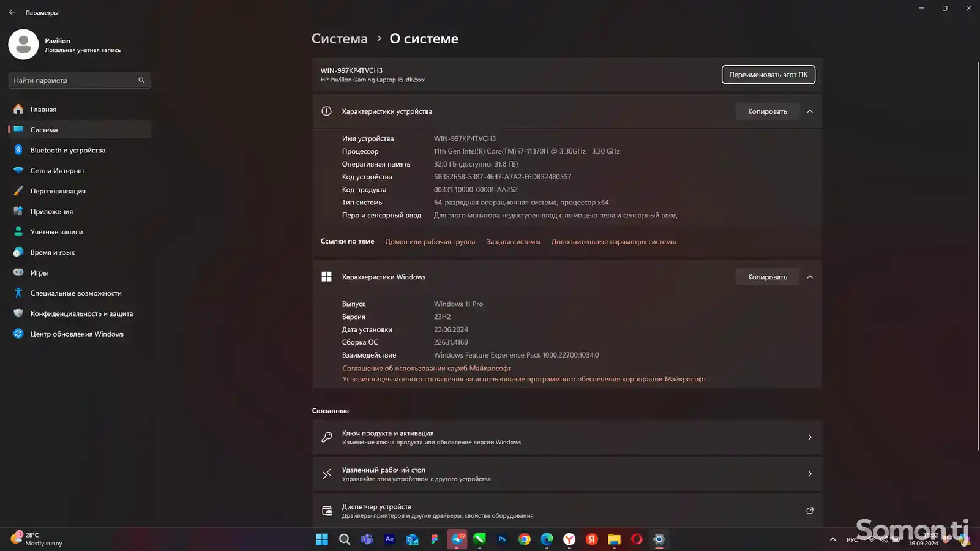Select the OS build value 22631.4169
Viewport: 980px width, 551px height.
click(x=451, y=342)
